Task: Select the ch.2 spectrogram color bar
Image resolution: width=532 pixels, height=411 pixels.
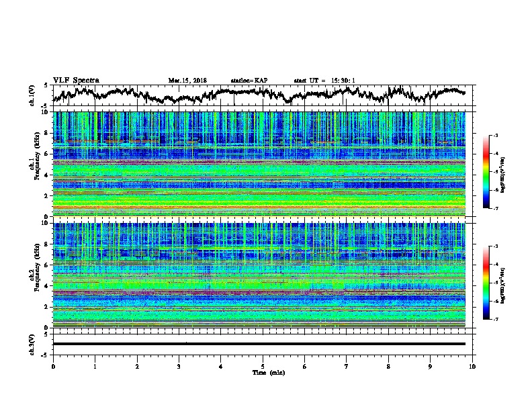Action: [x=486, y=283]
